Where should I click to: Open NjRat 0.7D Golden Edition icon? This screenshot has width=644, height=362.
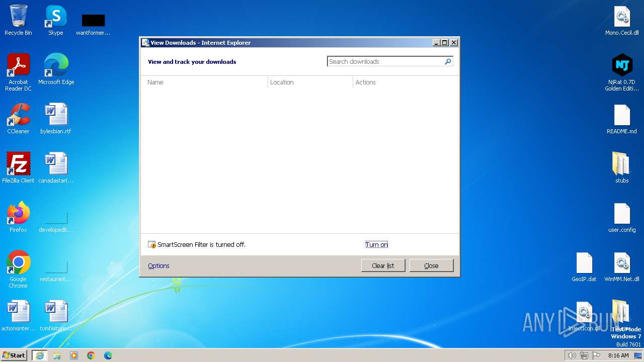[622, 72]
